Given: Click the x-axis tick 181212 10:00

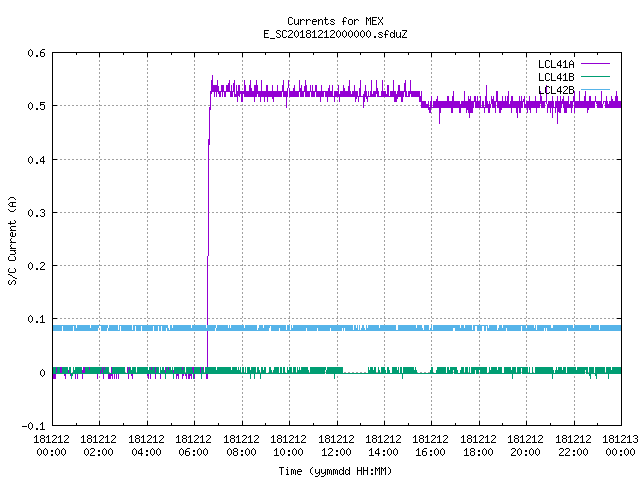Looking at the screenshot, I should 288,445.
